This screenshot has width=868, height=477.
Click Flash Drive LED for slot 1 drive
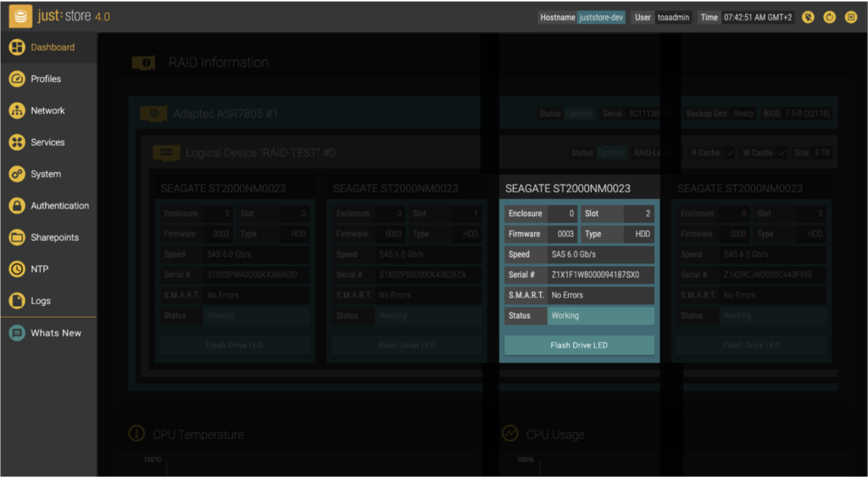407,346
